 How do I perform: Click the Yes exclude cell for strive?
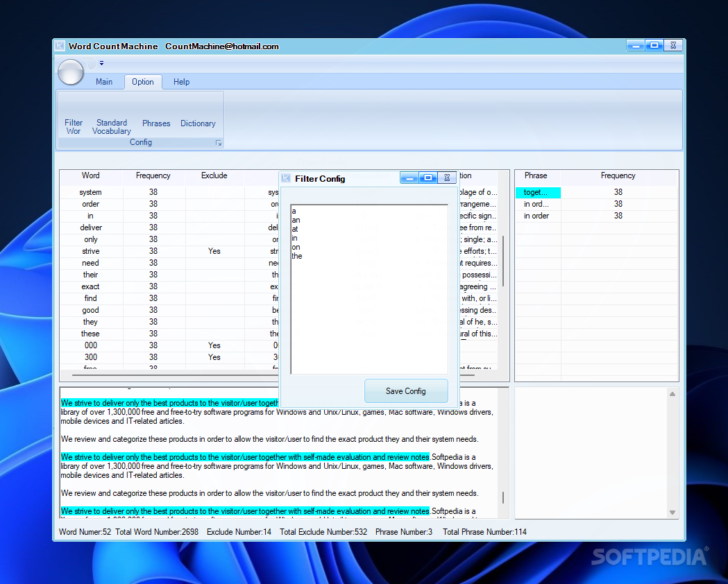(214, 251)
